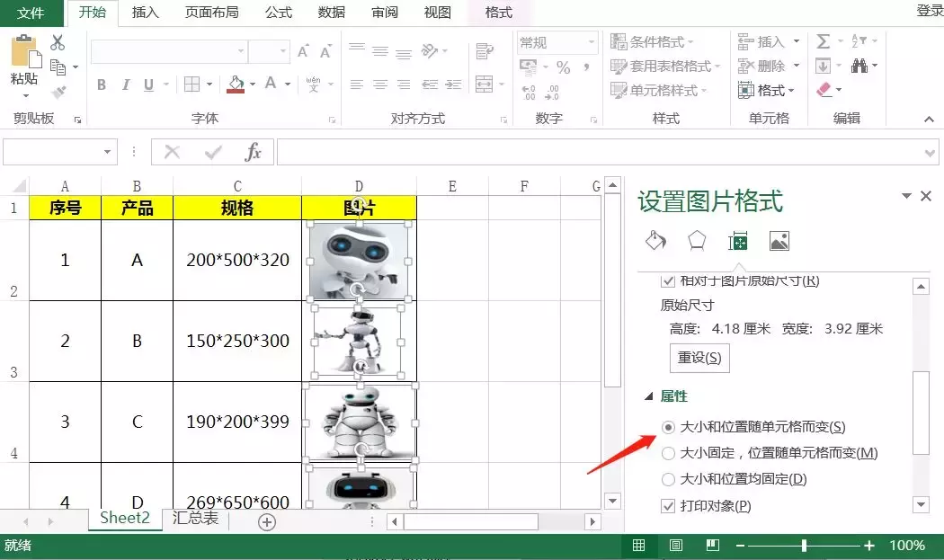Open the 汇总表 sheet tab
Viewport: 944px width, 560px height.
(195, 518)
